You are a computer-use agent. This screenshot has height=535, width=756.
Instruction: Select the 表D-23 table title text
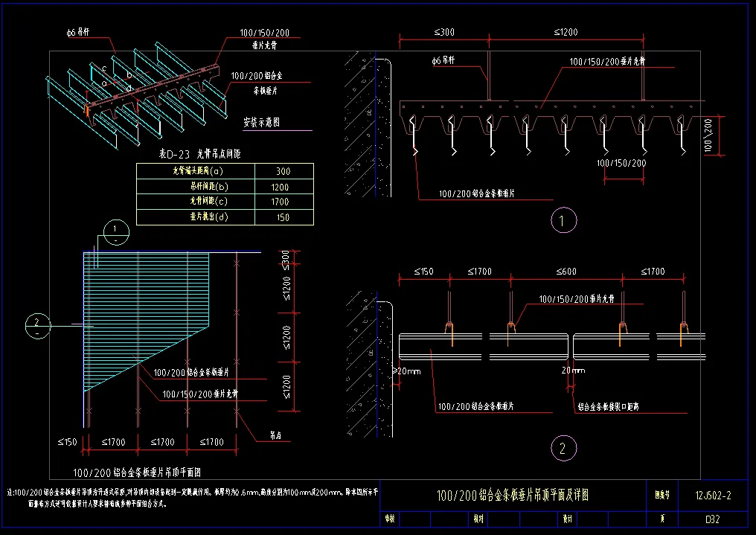[x=204, y=154]
